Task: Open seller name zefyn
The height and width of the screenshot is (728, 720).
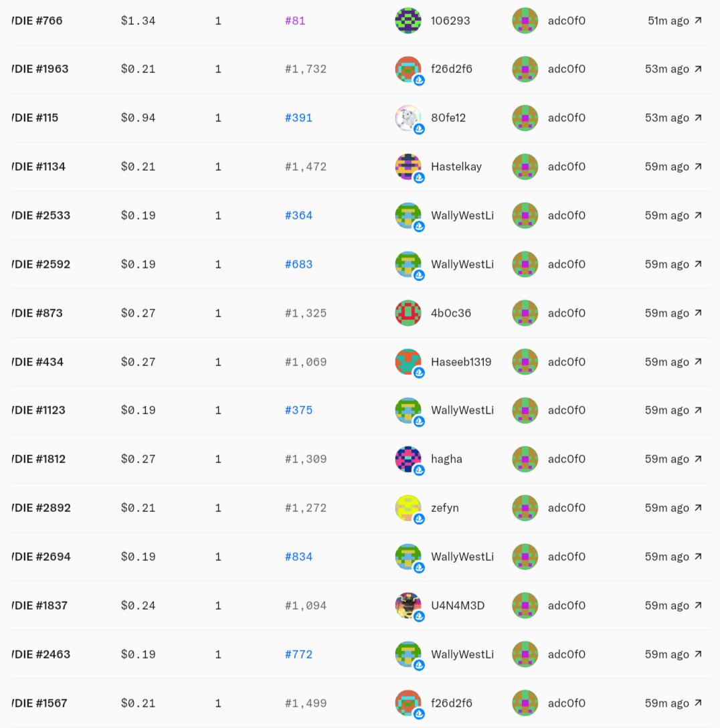Action: pos(445,508)
